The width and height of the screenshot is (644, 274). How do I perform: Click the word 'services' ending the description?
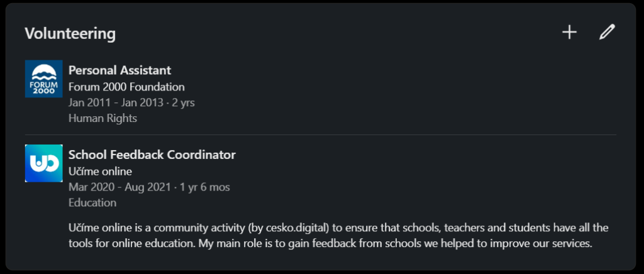coord(571,244)
